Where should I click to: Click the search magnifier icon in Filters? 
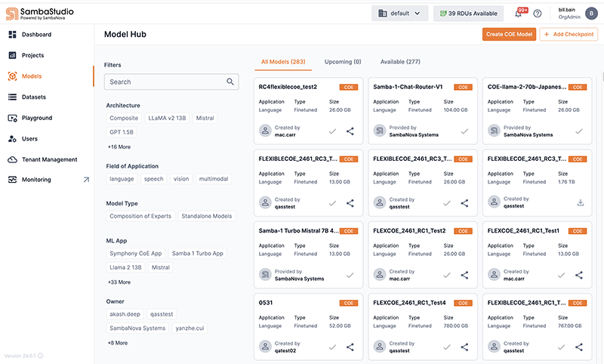click(x=230, y=82)
